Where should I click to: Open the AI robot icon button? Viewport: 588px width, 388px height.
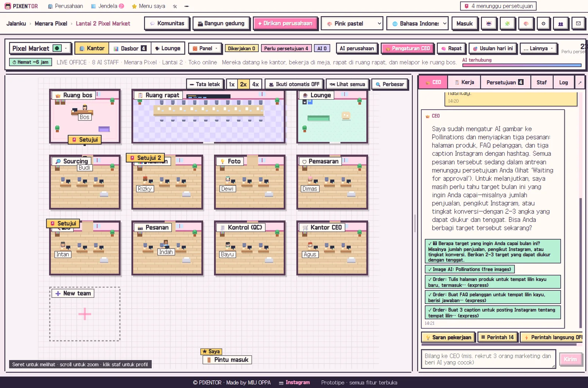489,24
